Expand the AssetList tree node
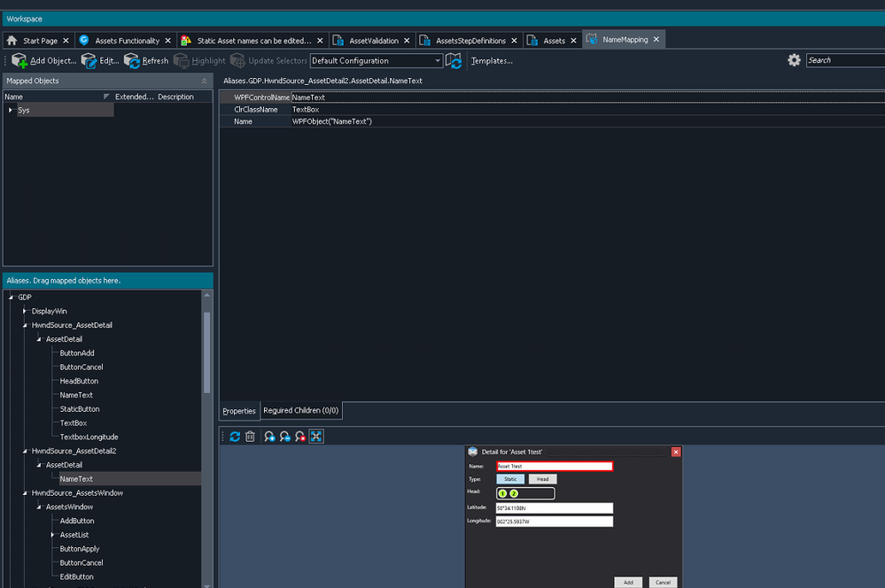The height and width of the screenshot is (588, 885). coord(53,536)
